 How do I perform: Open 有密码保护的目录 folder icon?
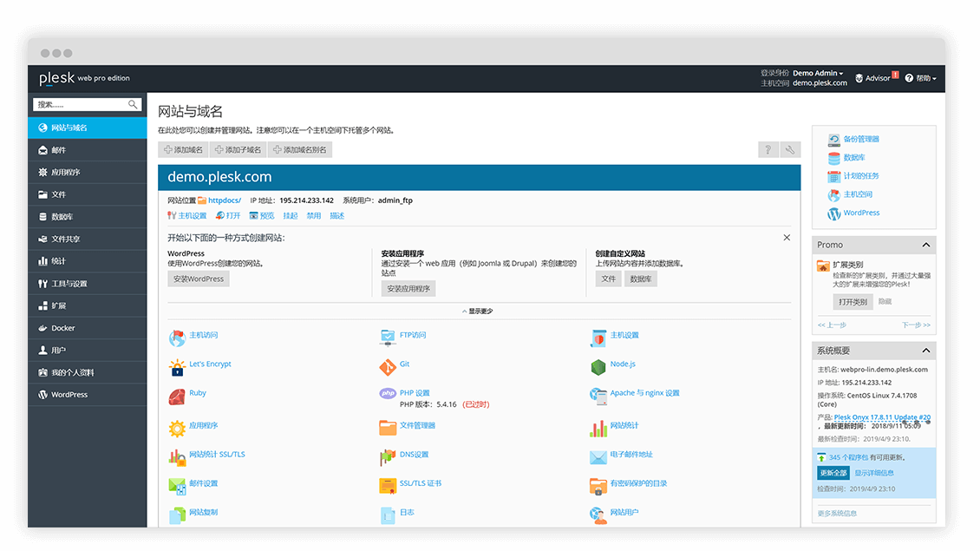pos(598,487)
